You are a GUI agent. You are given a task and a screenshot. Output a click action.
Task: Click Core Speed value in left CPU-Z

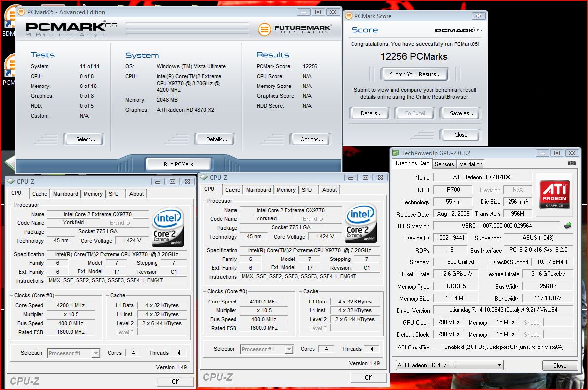(x=71, y=305)
